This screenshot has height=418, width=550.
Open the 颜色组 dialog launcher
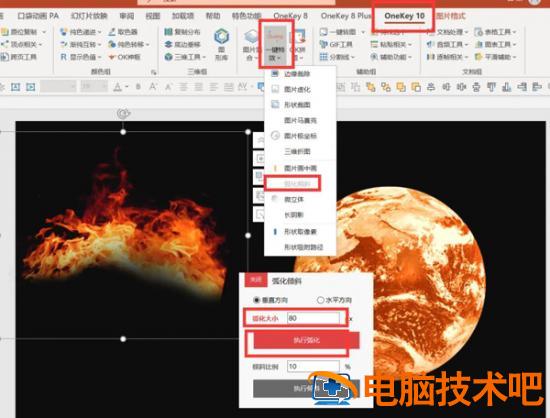point(153,72)
